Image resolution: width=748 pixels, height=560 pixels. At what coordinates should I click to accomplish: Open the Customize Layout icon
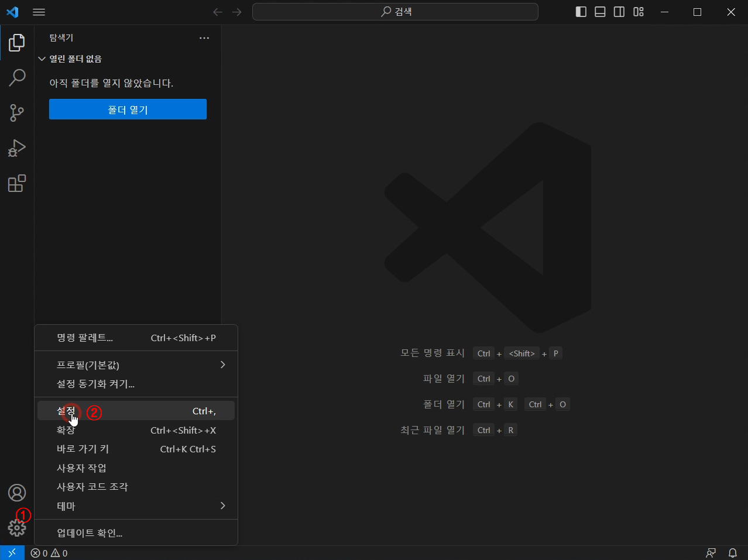pos(639,12)
